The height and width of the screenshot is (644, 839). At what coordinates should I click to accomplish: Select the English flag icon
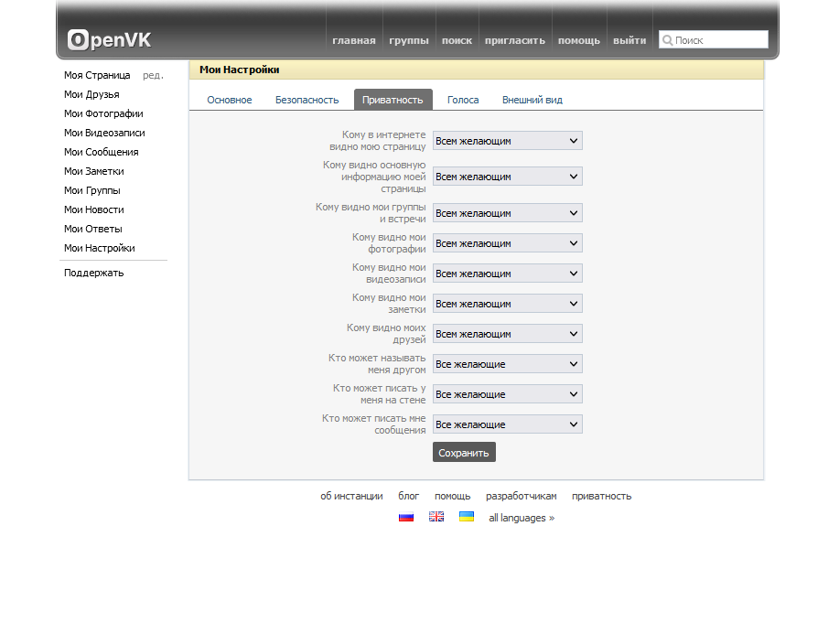[436, 517]
